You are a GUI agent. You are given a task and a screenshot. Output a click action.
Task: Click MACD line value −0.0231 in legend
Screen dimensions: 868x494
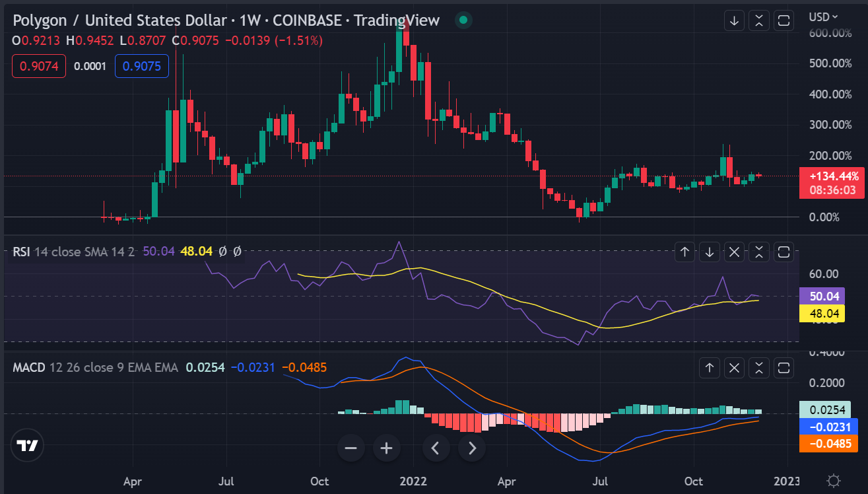[x=253, y=368]
